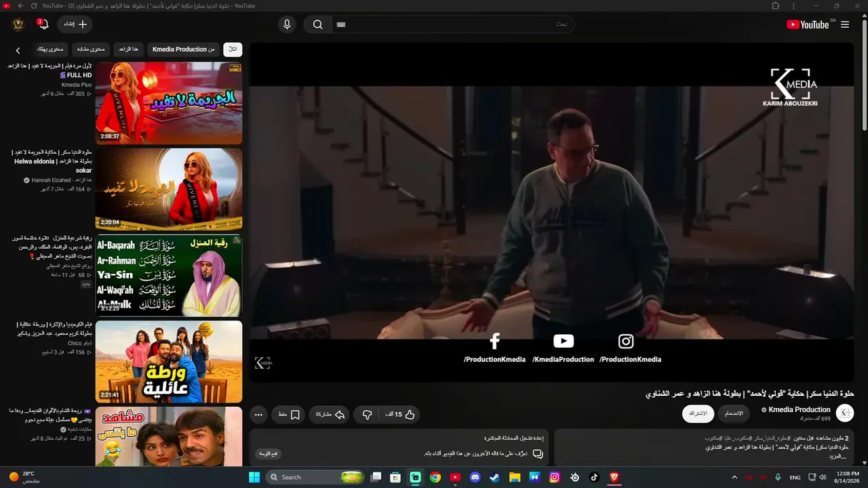868x488 pixels.
Task: Click the Facebook icon in the video
Action: click(x=494, y=340)
